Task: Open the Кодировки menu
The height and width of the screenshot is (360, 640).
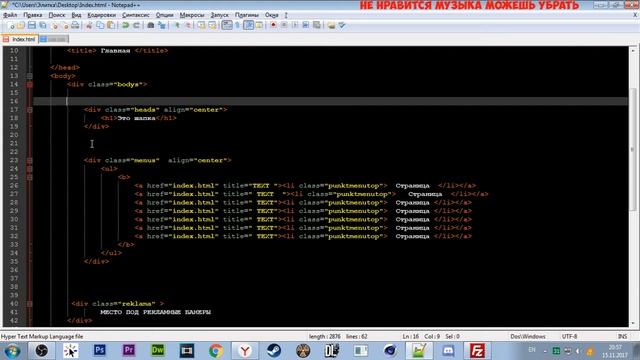Action: (102, 15)
